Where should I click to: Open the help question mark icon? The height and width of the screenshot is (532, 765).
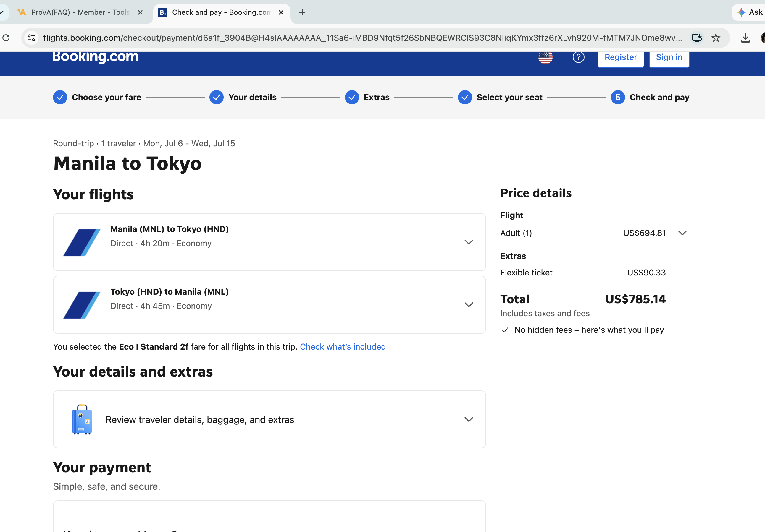point(578,57)
